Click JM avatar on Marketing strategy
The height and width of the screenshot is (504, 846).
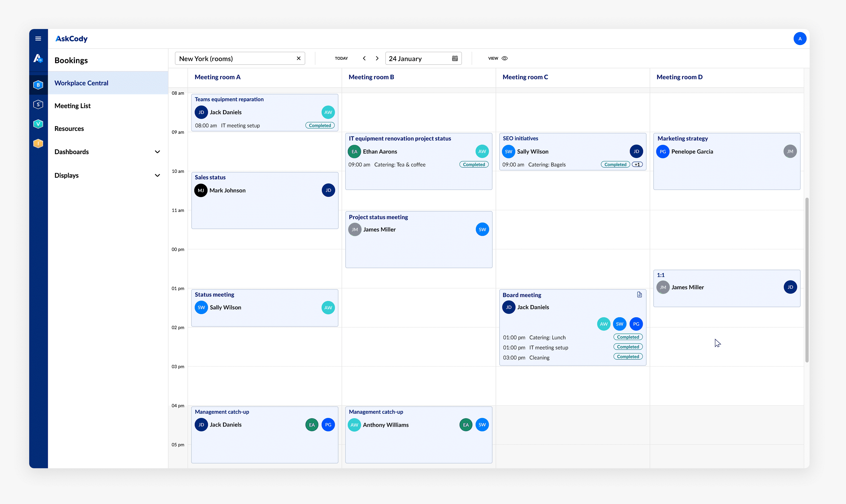pyautogui.click(x=790, y=152)
